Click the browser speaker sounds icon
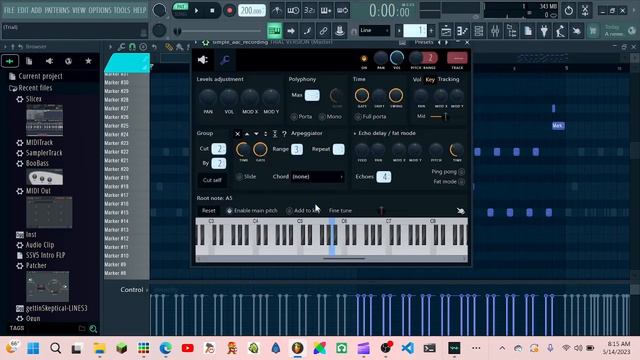Screen dimensions: 640x360 coord(49,61)
